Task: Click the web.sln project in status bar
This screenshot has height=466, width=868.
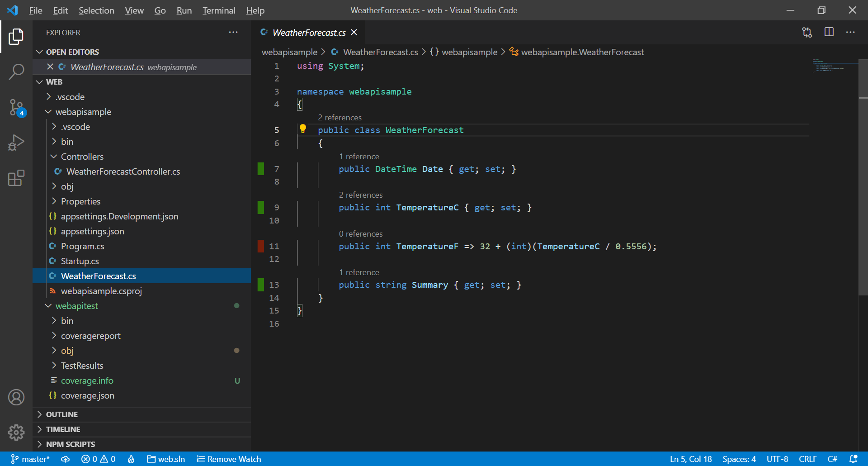Action: tap(166, 459)
